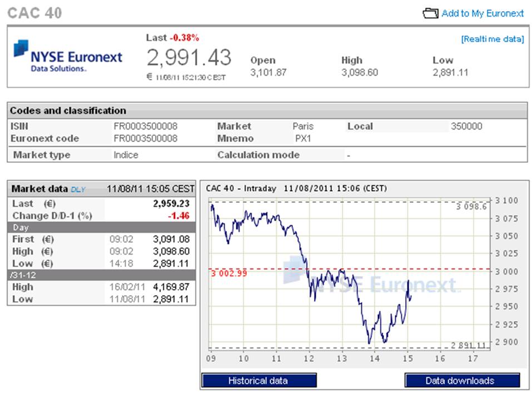Image resolution: width=532 pixels, height=394 pixels.
Task: Click the Market value Paris
Action: point(303,126)
